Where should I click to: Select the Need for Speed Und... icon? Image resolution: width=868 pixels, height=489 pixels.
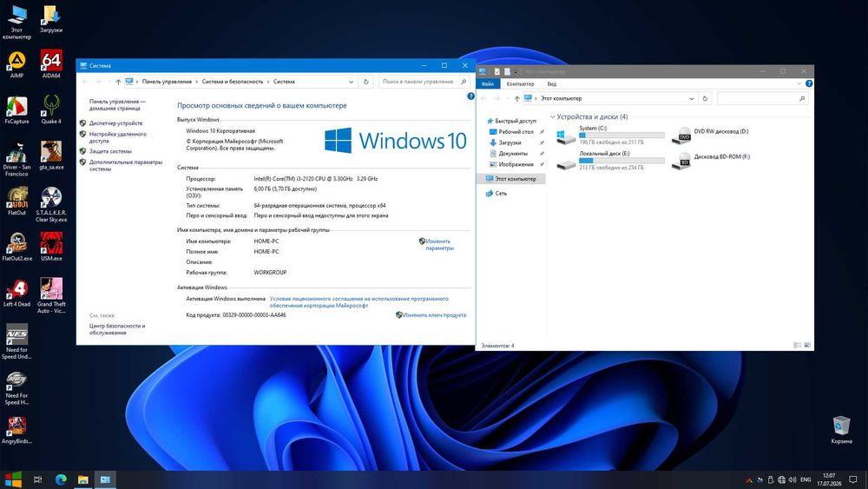point(16,341)
